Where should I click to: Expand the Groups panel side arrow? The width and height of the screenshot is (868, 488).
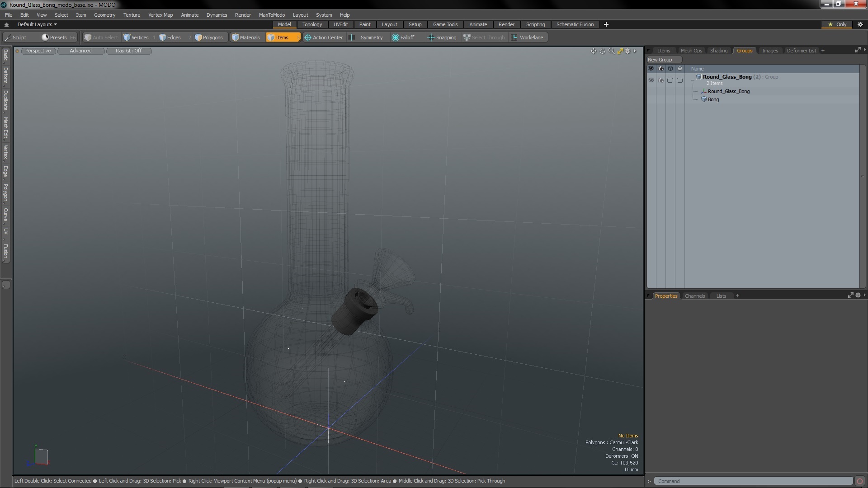(864, 50)
